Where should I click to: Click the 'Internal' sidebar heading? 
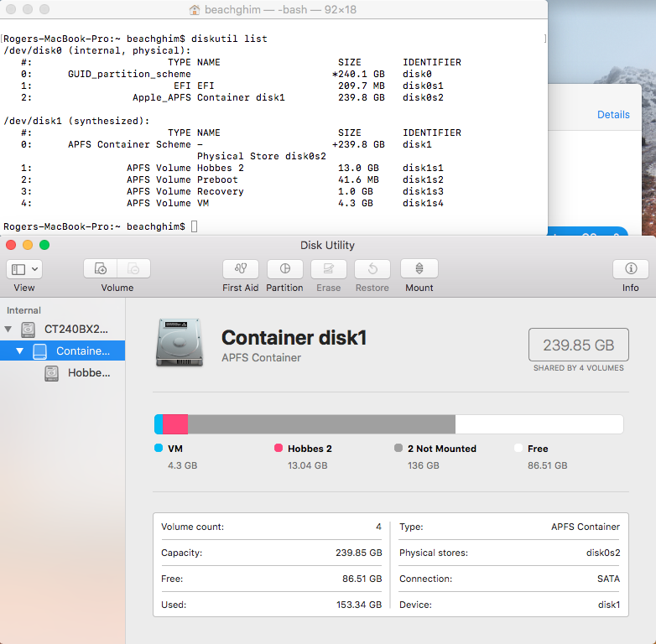click(x=23, y=310)
